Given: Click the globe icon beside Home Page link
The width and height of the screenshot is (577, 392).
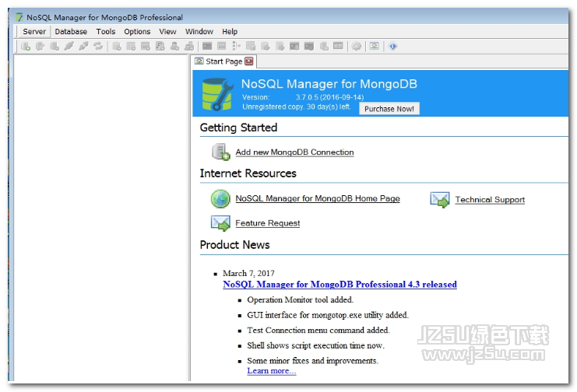Looking at the screenshot, I should pos(220,198).
